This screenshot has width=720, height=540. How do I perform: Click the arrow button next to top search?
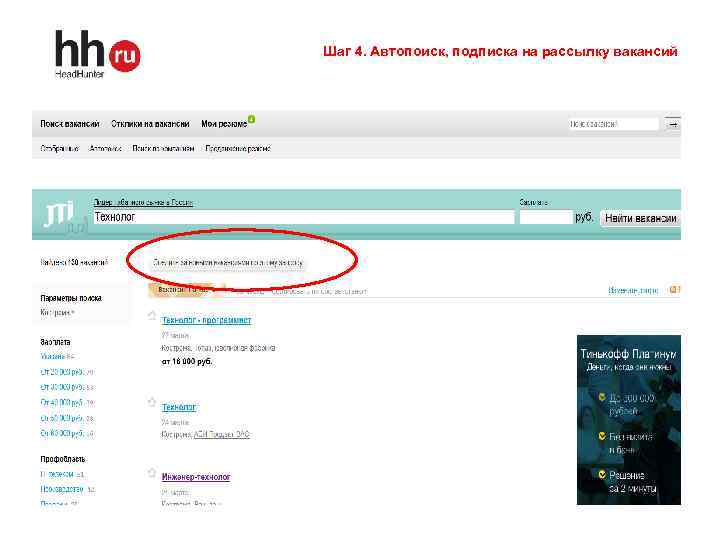(x=673, y=124)
